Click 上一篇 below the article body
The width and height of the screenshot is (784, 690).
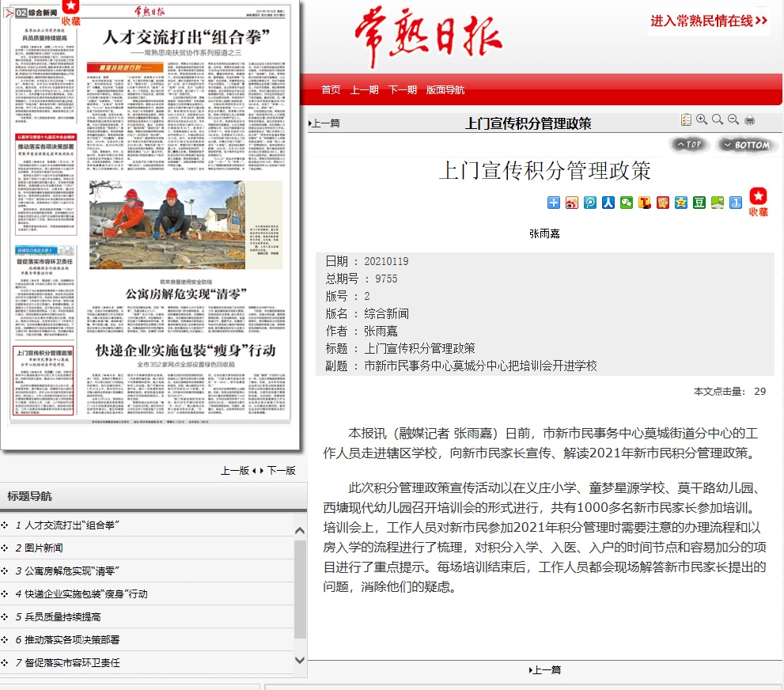click(x=545, y=670)
